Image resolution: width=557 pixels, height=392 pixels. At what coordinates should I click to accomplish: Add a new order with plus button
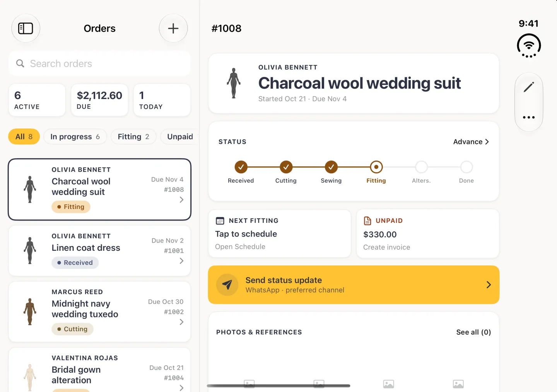pyautogui.click(x=173, y=28)
